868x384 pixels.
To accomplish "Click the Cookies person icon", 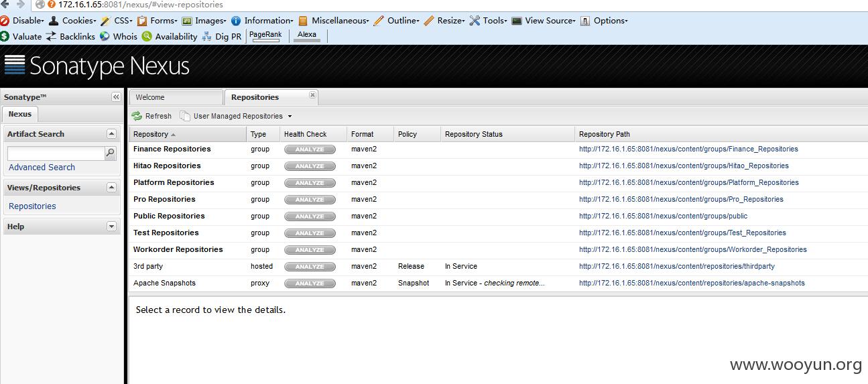I will coord(54,21).
